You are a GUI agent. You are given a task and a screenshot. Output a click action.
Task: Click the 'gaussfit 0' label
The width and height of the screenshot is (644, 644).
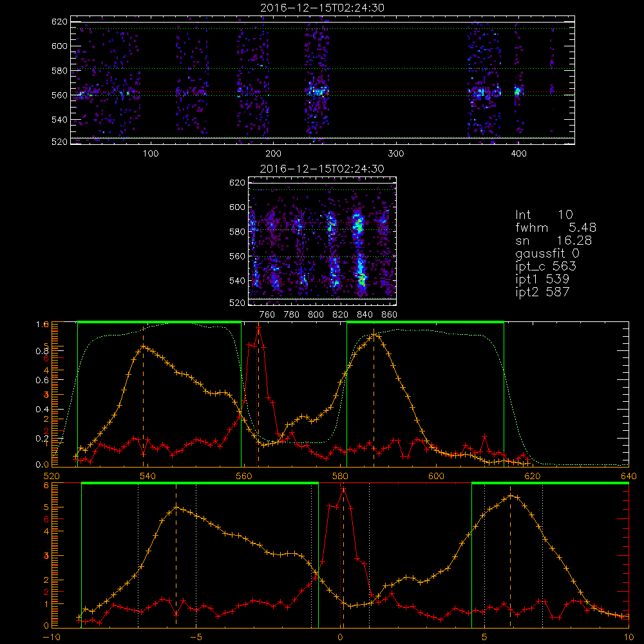click(x=547, y=253)
